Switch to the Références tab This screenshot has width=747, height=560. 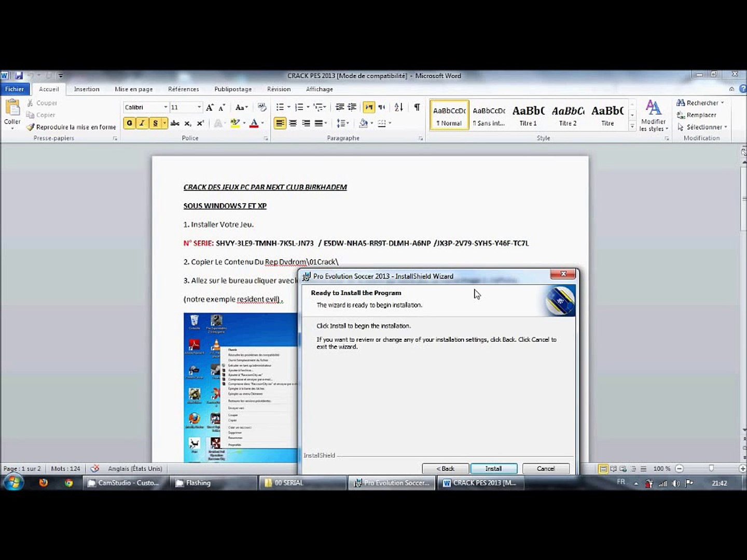coord(183,89)
